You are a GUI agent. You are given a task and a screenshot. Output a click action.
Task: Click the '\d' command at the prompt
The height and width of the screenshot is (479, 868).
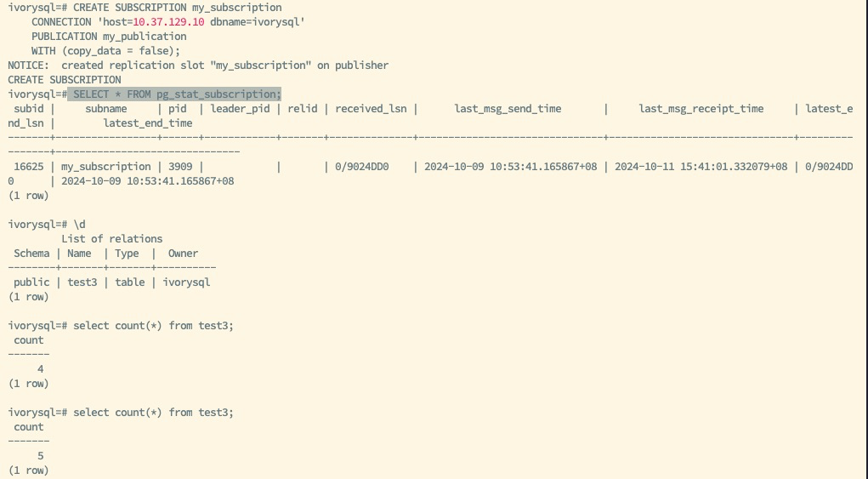coord(80,225)
